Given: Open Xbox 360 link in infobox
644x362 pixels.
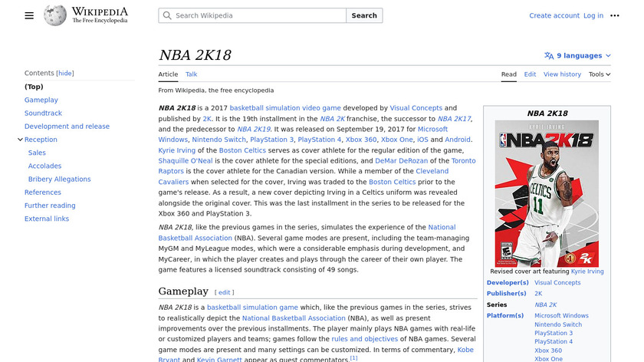Looking at the screenshot, I should (x=548, y=351).
